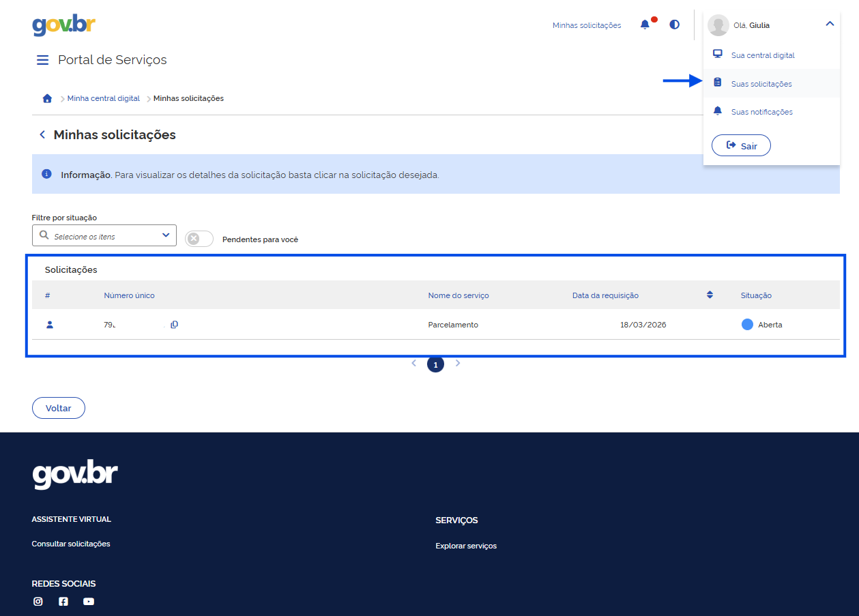Screen dimensions: 859x616
Task: Open the Facebook social link
Action: (x=63, y=602)
